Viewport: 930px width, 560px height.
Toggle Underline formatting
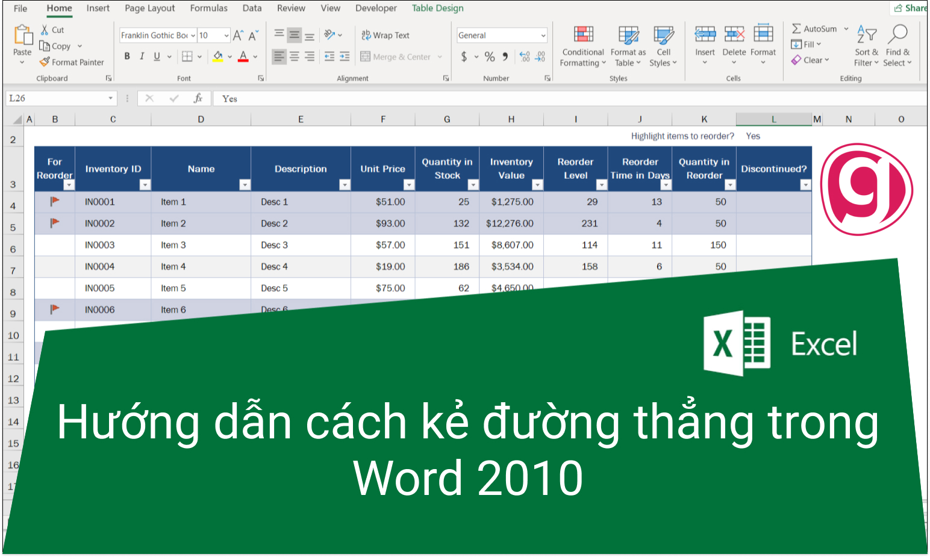tap(157, 56)
